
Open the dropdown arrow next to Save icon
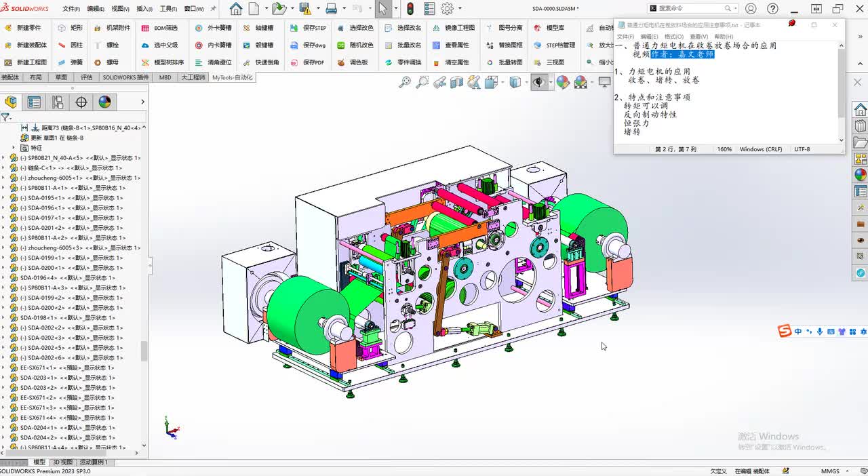click(317, 9)
